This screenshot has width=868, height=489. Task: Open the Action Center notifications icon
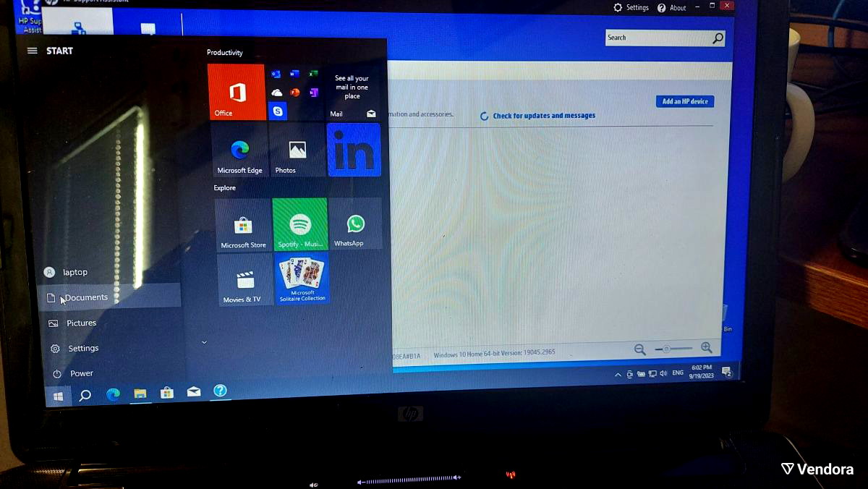tap(726, 372)
